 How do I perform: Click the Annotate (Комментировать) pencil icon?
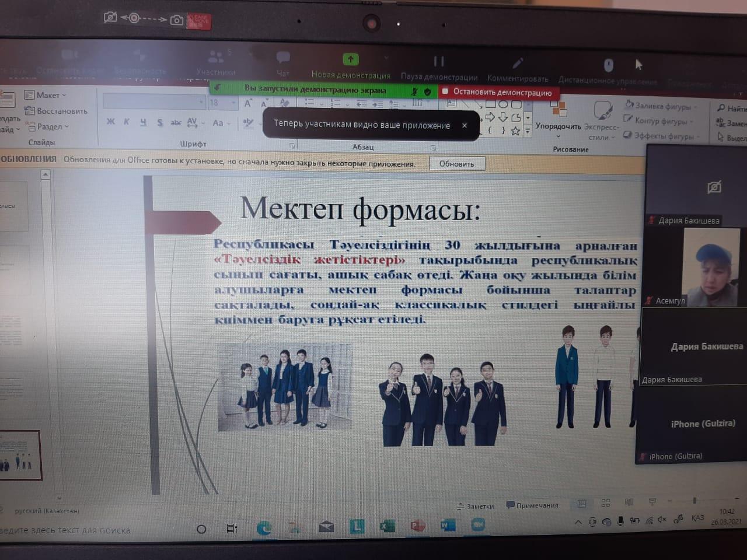pos(517,63)
